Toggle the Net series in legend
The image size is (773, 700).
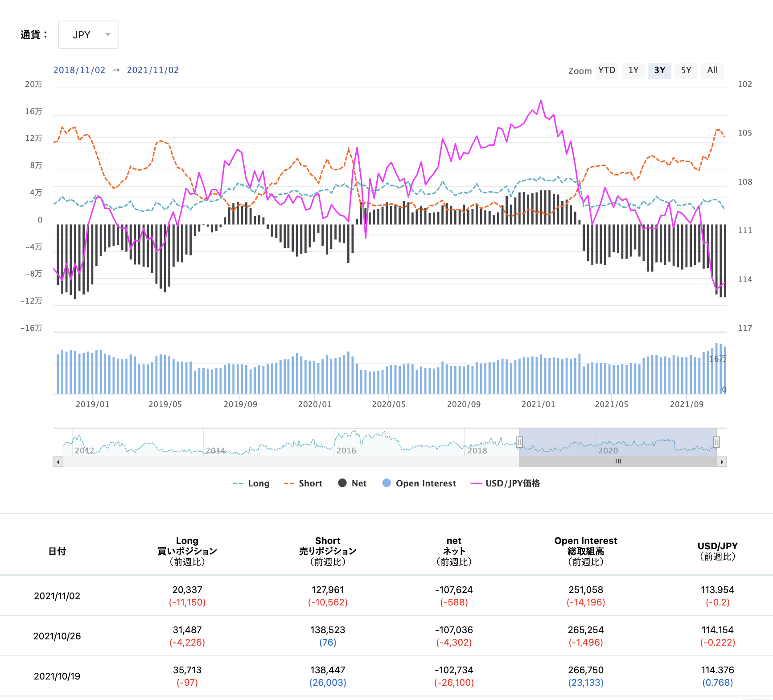coord(352,483)
